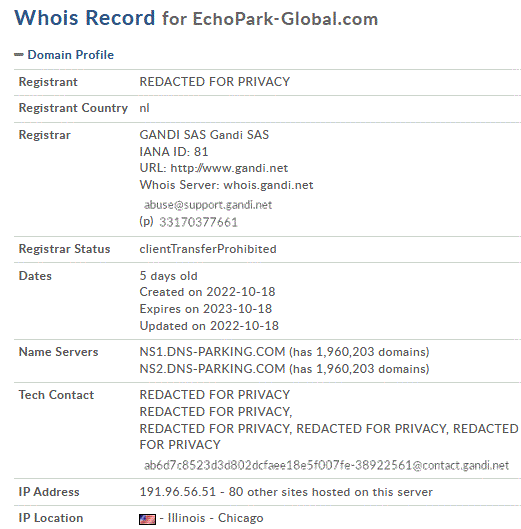Click the Registrant Country value nl

(x=144, y=108)
